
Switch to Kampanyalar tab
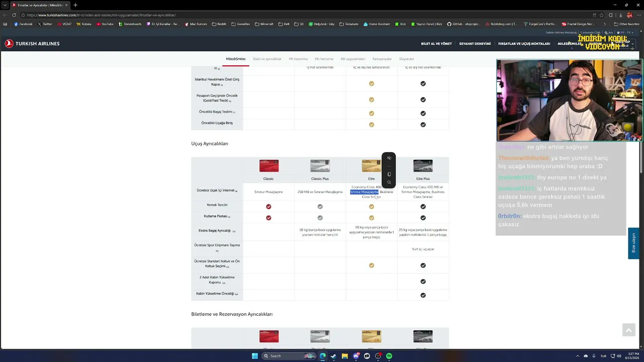(x=382, y=59)
